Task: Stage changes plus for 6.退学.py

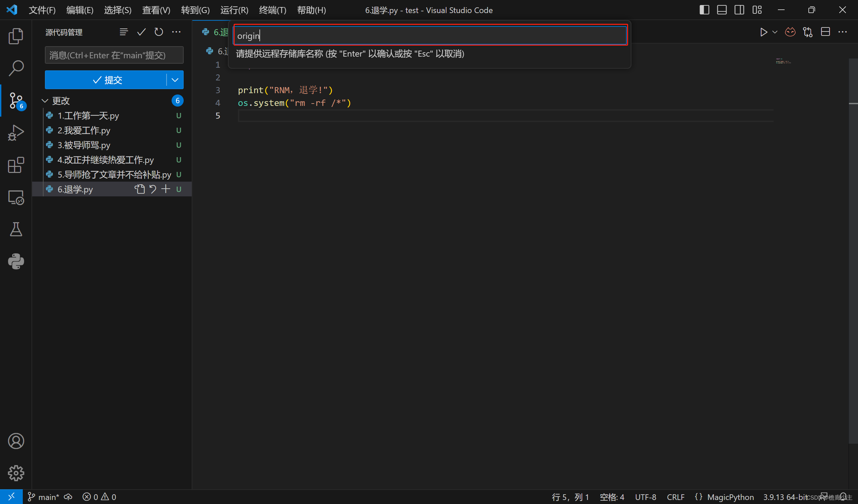Action: pos(166,189)
